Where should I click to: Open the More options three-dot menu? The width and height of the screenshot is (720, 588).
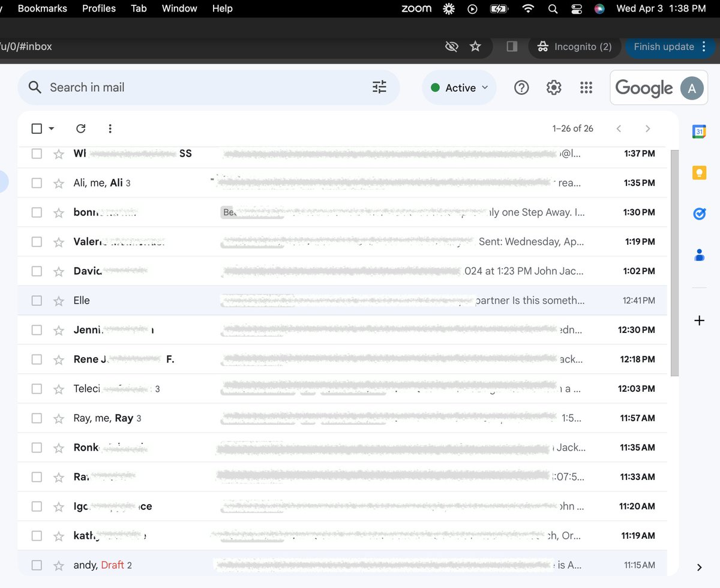click(x=110, y=128)
